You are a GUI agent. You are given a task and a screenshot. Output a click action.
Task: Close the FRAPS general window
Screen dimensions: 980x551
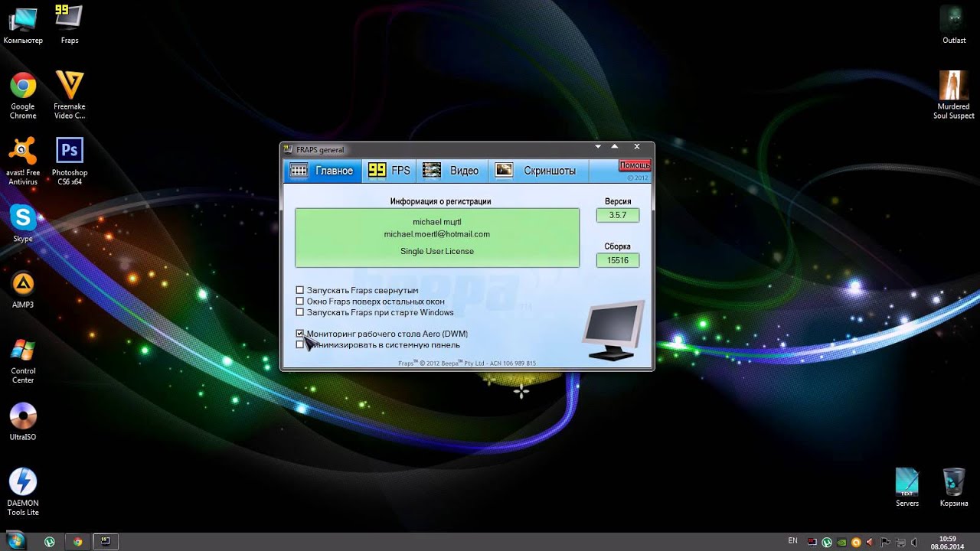click(637, 146)
